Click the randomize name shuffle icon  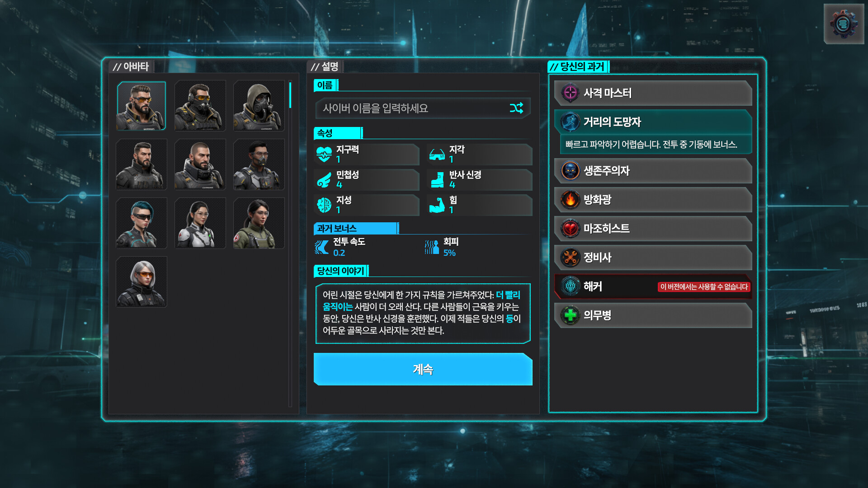point(516,108)
